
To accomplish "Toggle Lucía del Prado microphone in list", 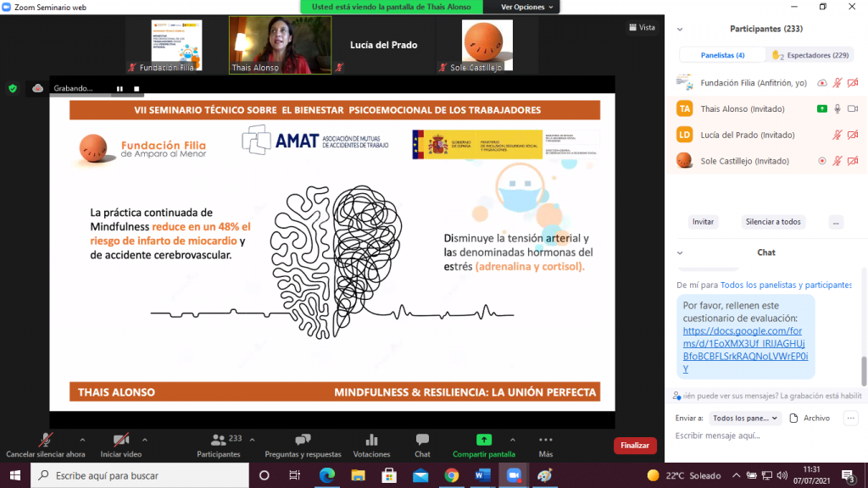I will coord(837,135).
